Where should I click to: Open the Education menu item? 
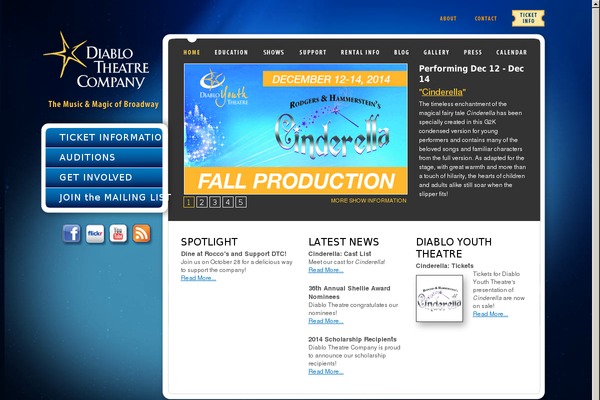pos(231,52)
